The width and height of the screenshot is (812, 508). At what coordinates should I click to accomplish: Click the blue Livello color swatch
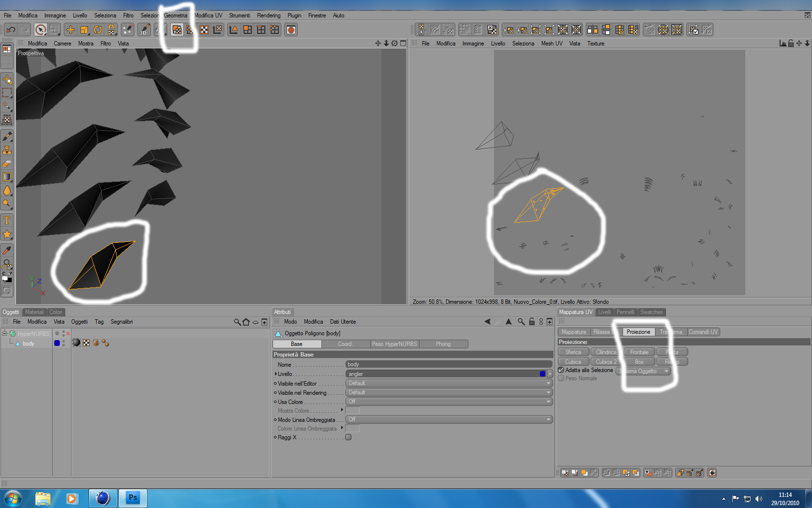coord(542,374)
